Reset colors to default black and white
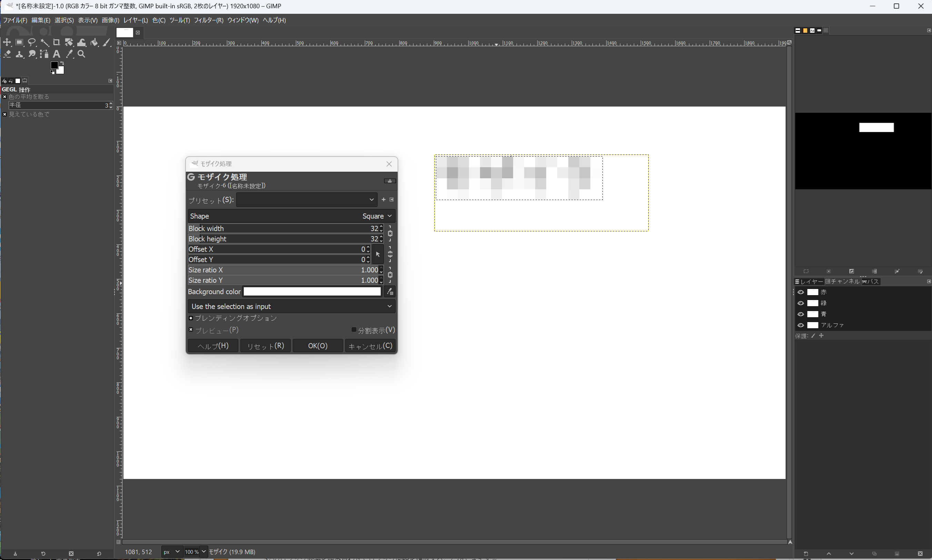932x560 pixels. click(52, 72)
